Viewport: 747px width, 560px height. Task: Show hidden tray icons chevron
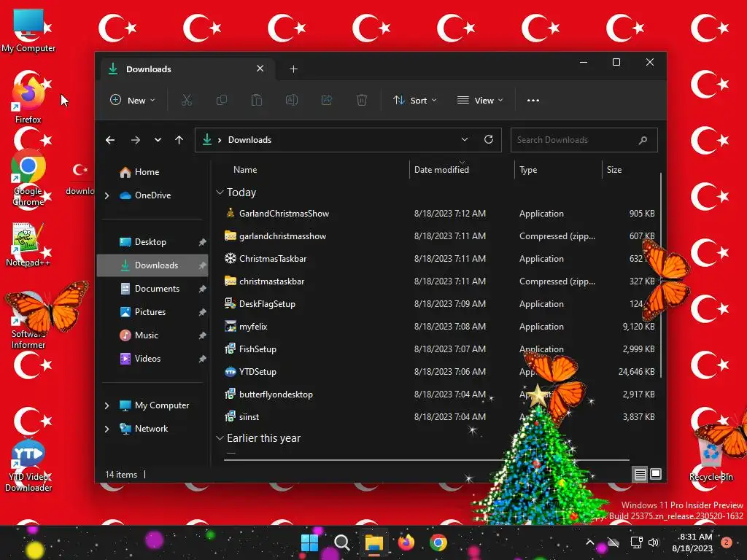coord(589,542)
